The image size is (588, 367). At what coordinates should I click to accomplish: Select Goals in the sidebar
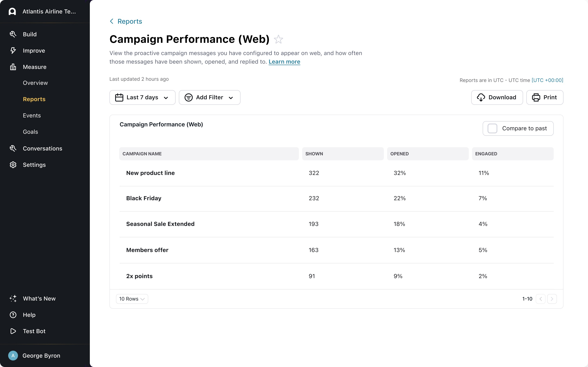(30, 132)
